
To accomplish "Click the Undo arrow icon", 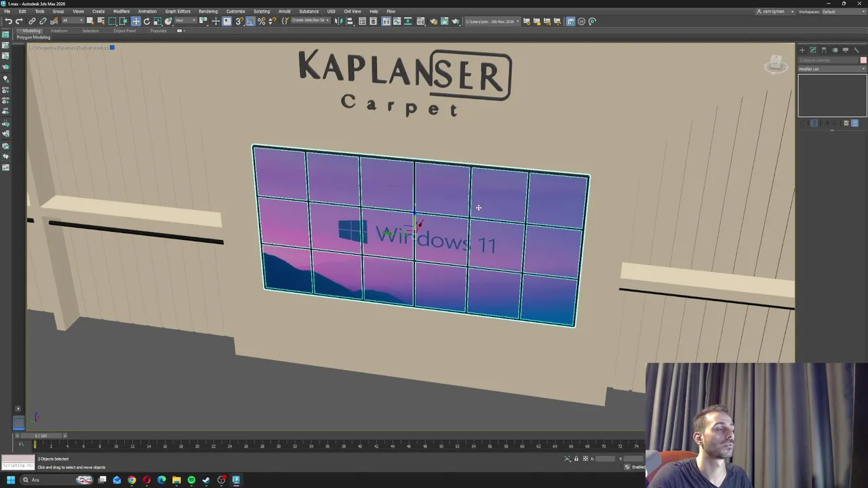I will (x=8, y=21).
